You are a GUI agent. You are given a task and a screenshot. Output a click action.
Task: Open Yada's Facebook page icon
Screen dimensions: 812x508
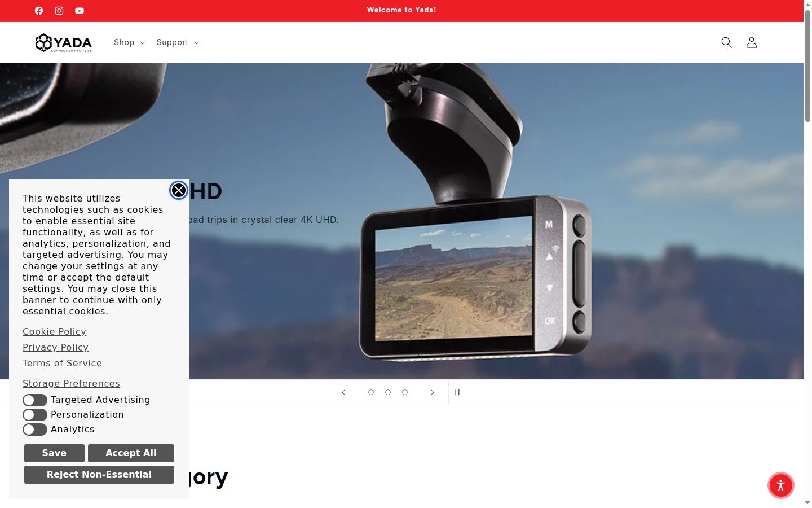click(x=39, y=11)
